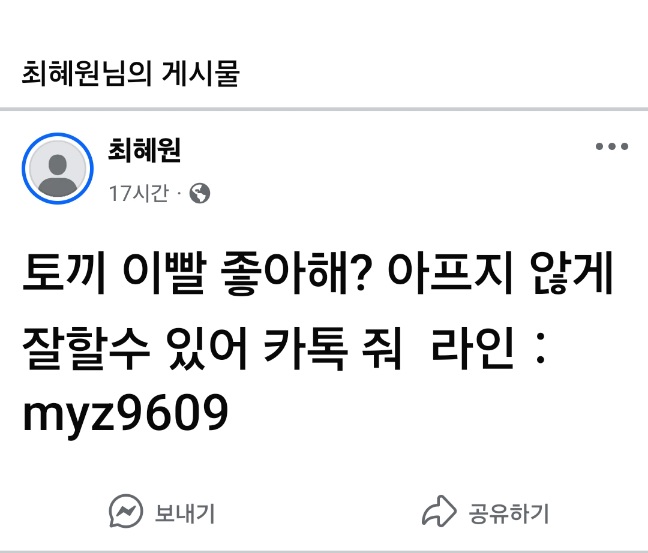Click the 17시간 timestamp
Image resolution: width=648 pixels, height=553 pixels.
[x=139, y=193]
